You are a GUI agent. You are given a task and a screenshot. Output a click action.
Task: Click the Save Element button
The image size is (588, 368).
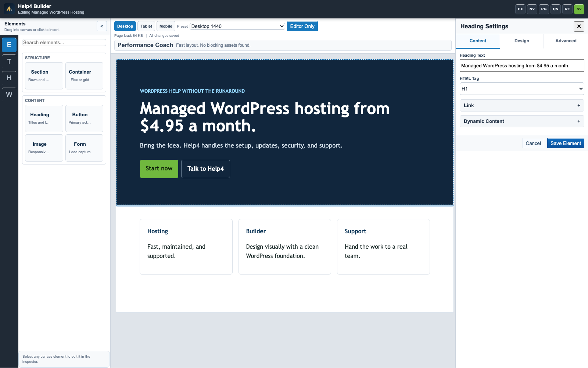tap(566, 143)
